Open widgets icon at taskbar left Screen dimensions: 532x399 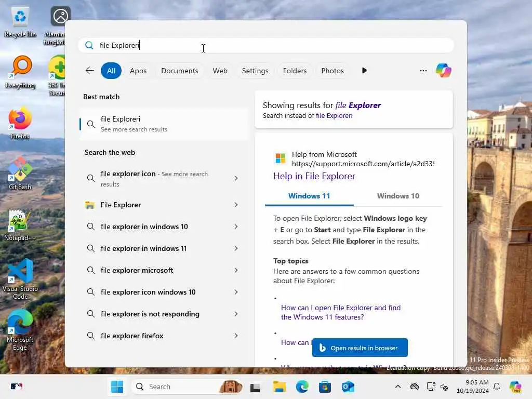[16, 387]
